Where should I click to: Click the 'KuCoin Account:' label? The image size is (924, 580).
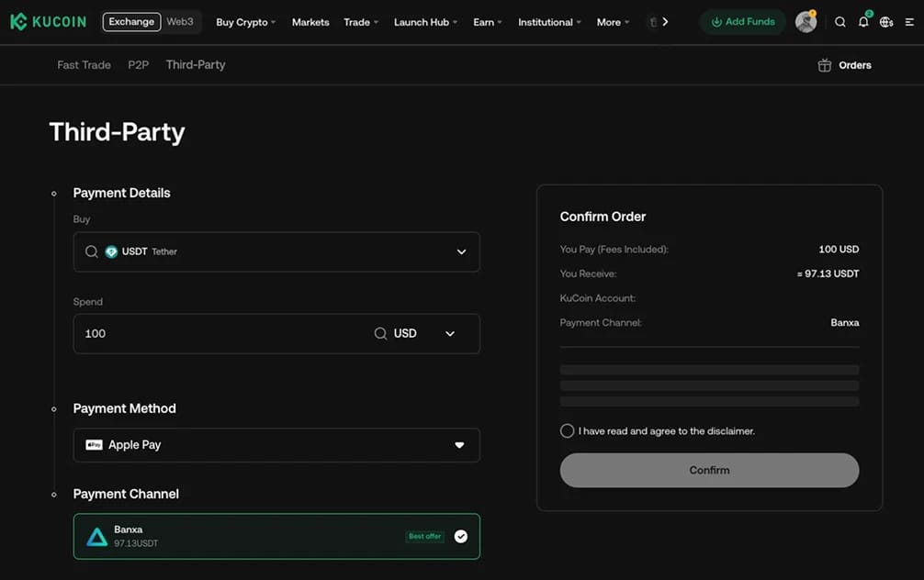[598, 298]
